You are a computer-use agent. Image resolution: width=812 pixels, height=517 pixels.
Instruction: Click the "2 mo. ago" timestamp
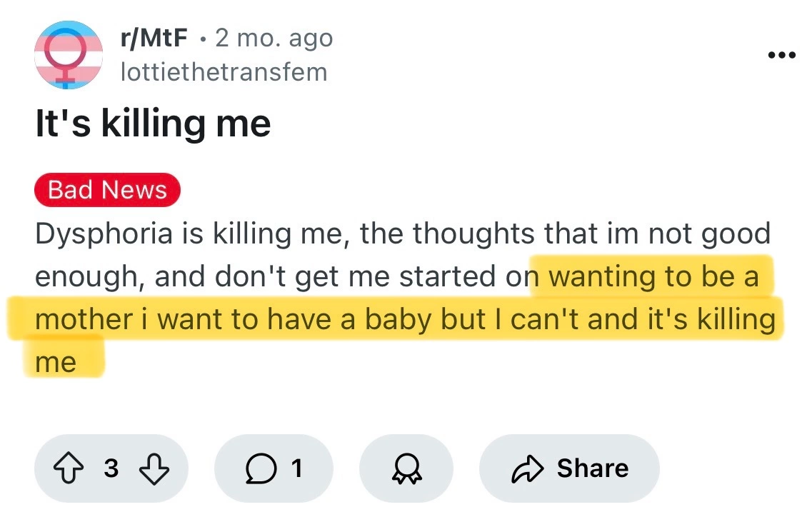click(274, 39)
